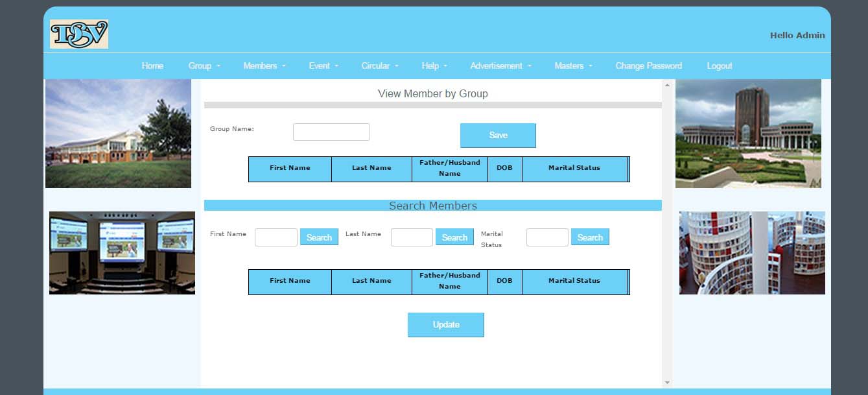The width and height of the screenshot is (868, 395).
Task: Click DOB header in search results table
Action: [x=504, y=281]
